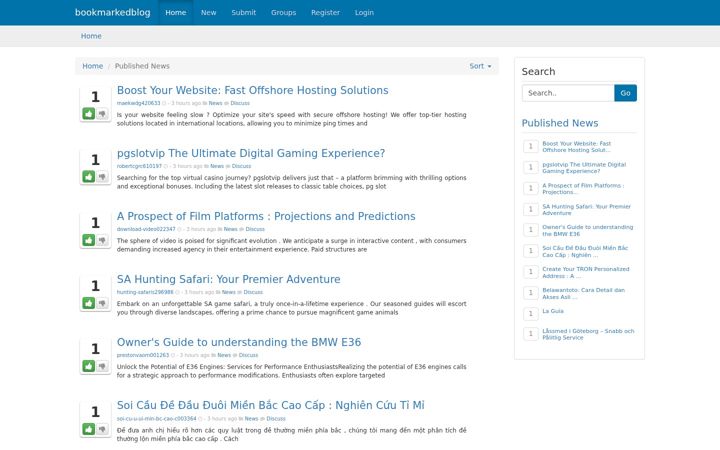This screenshot has width=720, height=450.
Task: View user prestonvaom001263 profile
Action: tap(143, 355)
